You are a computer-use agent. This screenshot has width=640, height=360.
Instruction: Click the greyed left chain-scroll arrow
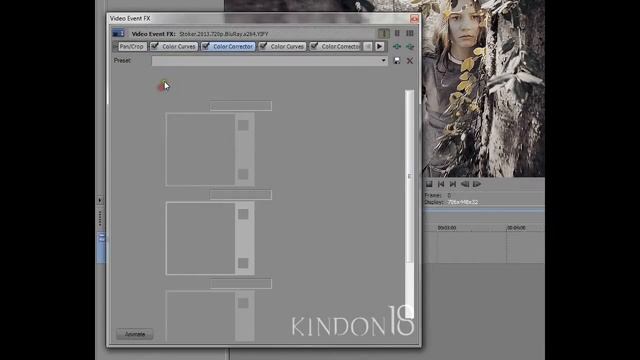pos(367,47)
